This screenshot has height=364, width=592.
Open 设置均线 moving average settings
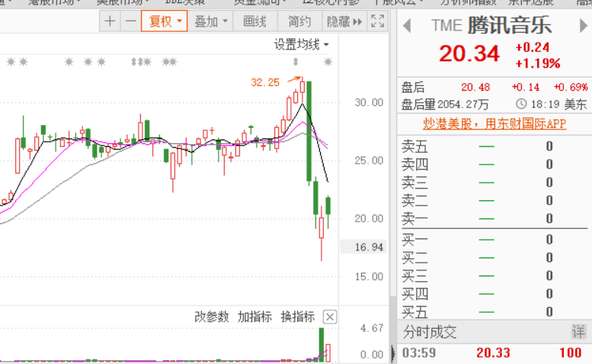[x=301, y=44]
